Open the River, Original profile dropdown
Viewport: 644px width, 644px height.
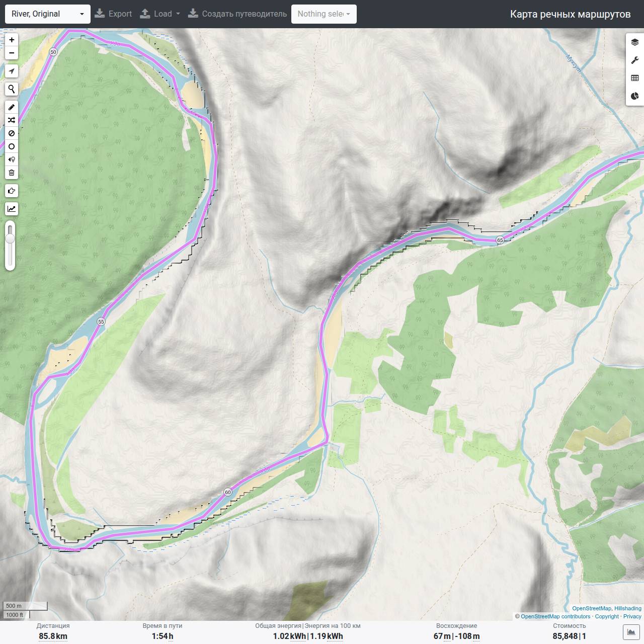pos(48,14)
